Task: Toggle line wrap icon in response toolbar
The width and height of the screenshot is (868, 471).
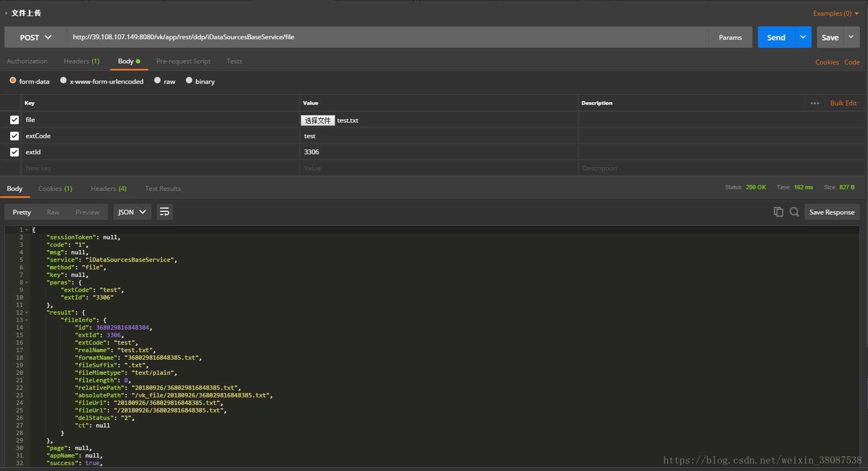Action: click(x=165, y=212)
